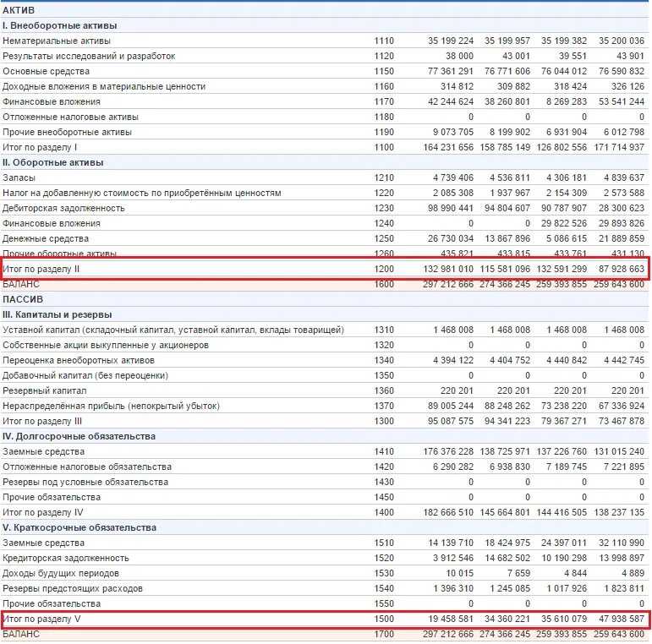The height and width of the screenshot is (644, 652).
Task: Select the 'Итог по разделу I' label
Action: pyautogui.click(x=40, y=147)
